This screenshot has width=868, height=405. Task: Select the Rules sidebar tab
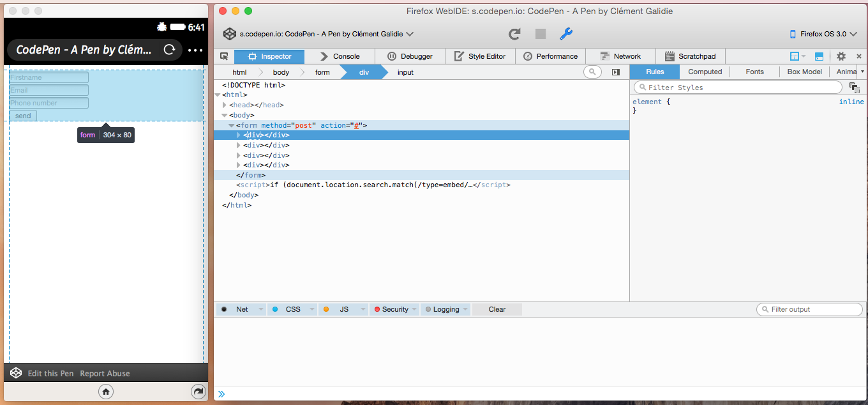(655, 72)
